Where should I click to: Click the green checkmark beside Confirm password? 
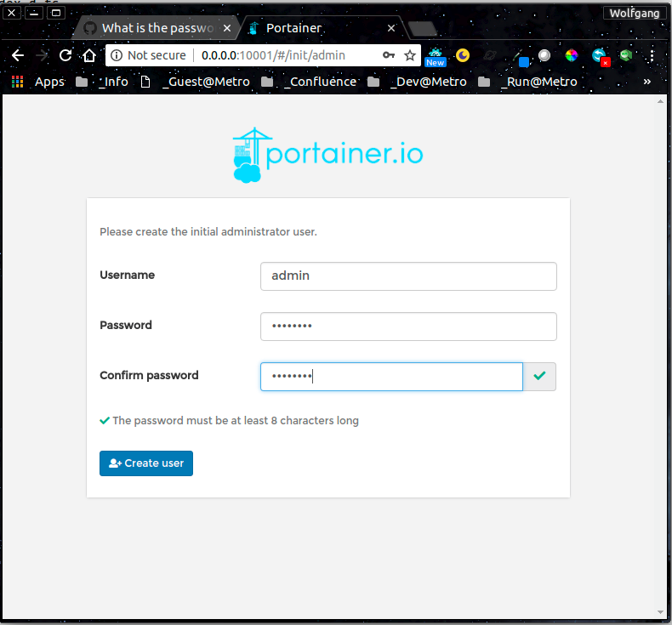point(539,377)
